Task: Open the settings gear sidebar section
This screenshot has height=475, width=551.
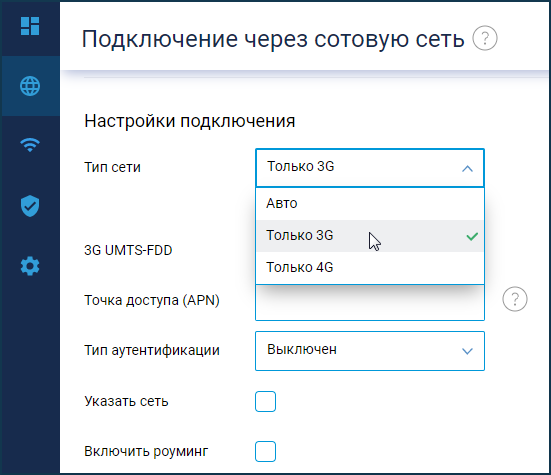Action: pos(30,266)
